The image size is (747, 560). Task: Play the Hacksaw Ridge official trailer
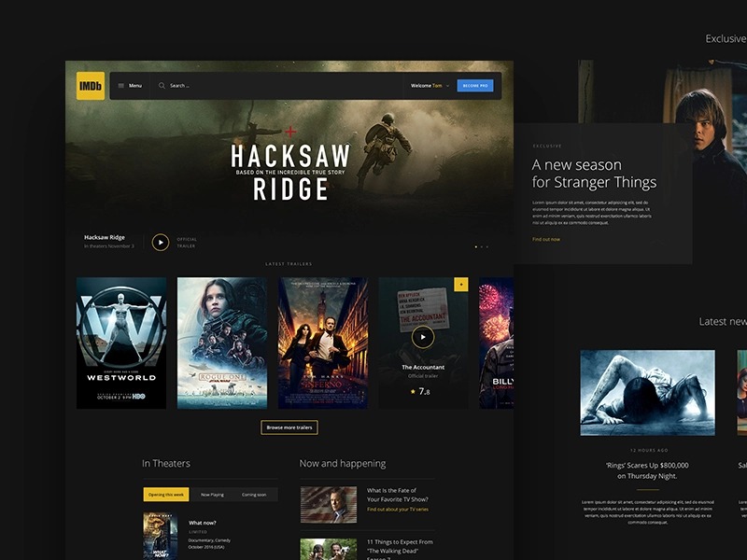coord(161,243)
